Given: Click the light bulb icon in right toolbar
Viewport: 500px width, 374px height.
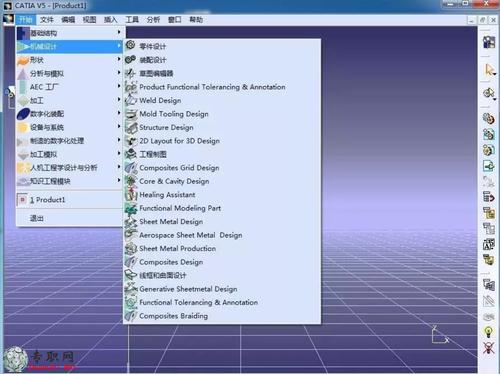Looking at the screenshot, I should pyautogui.click(x=488, y=332).
